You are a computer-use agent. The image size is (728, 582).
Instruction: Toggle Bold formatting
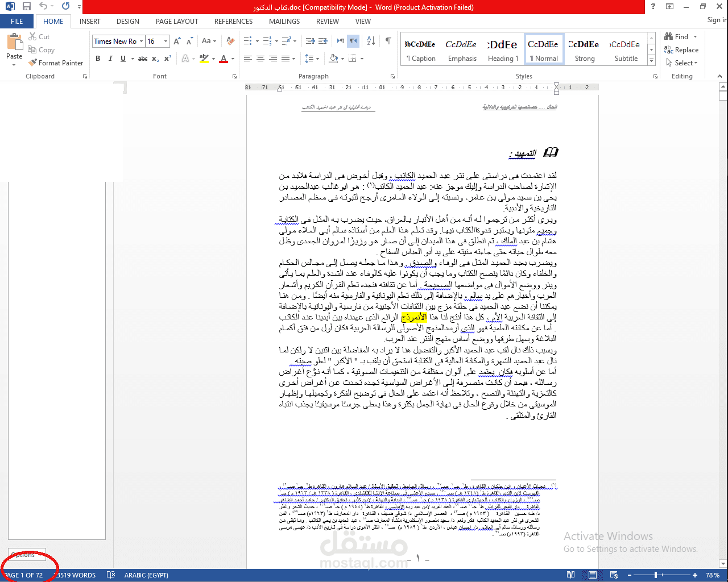98,59
